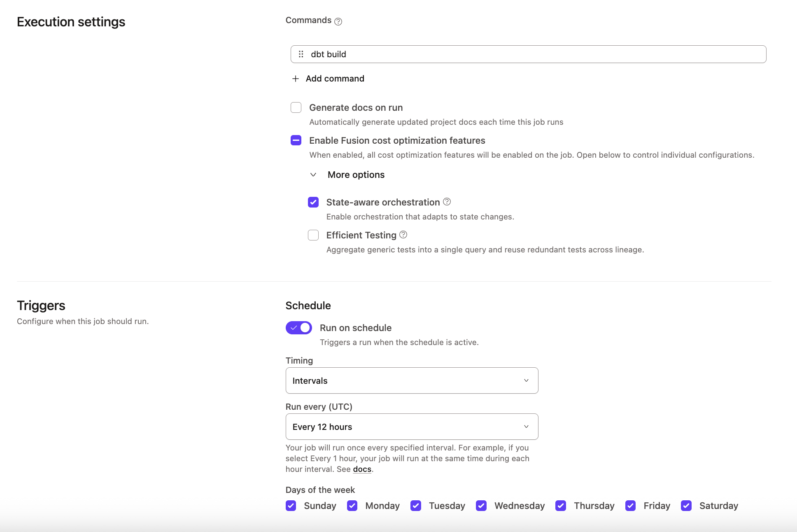Toggle the Run on schedule switch
Image resolution: width=797 pixels, height=532 pixels.
click(298, 328)
